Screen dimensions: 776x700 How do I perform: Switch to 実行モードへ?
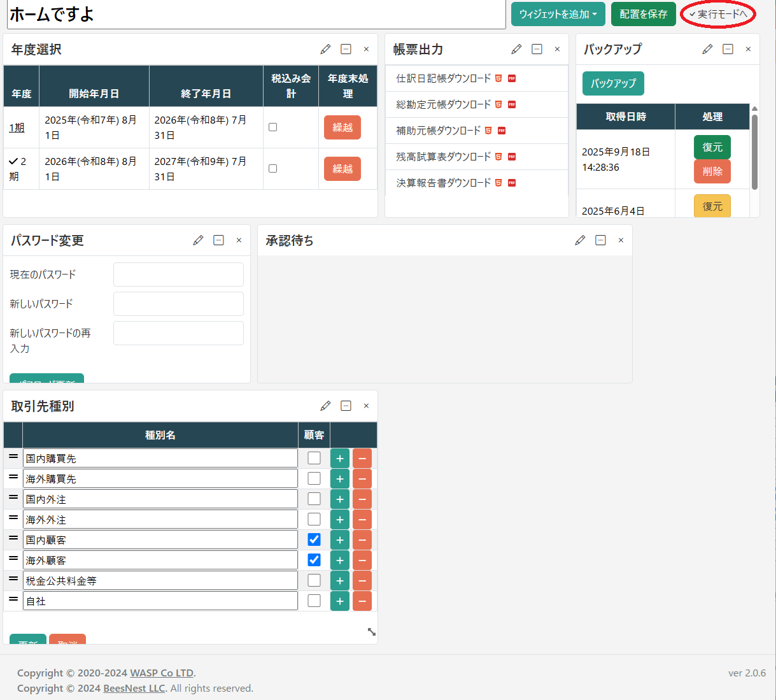pyautogui.click(x=718, y=14)
